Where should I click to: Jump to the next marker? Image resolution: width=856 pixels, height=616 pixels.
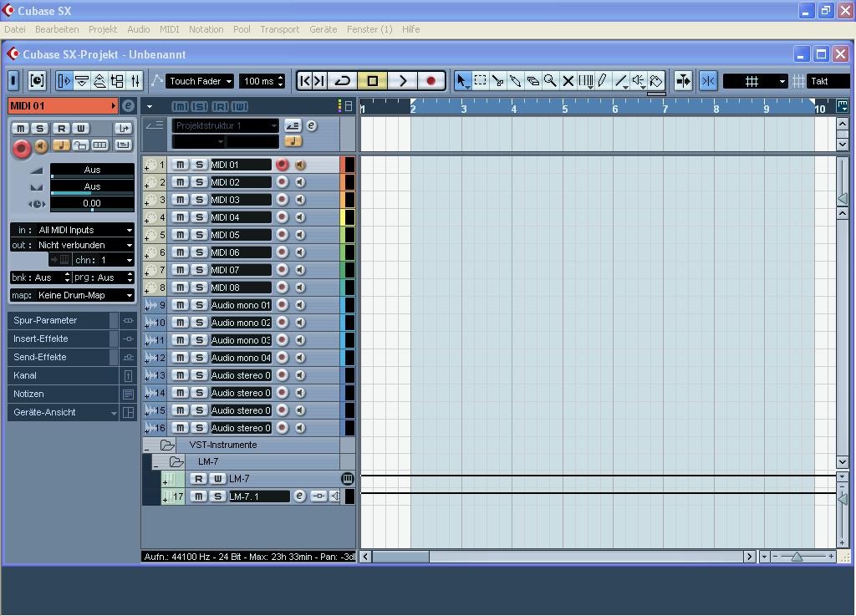coord(319,81)
